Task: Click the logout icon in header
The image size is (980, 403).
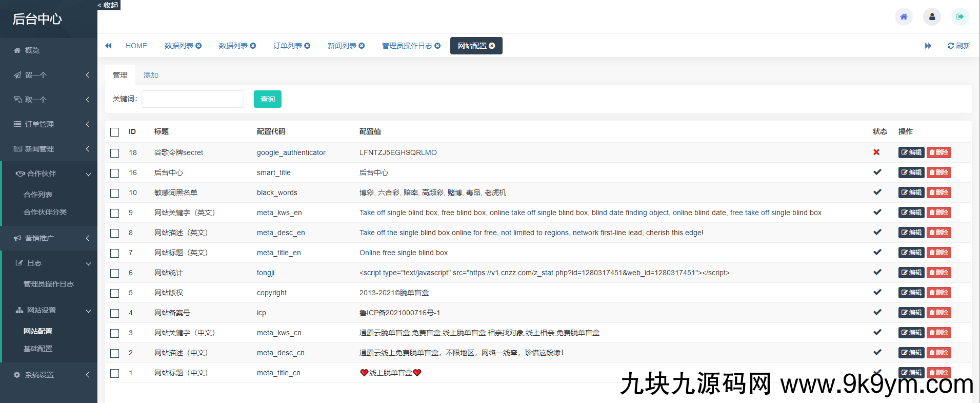Action: (x=960, y=16)
